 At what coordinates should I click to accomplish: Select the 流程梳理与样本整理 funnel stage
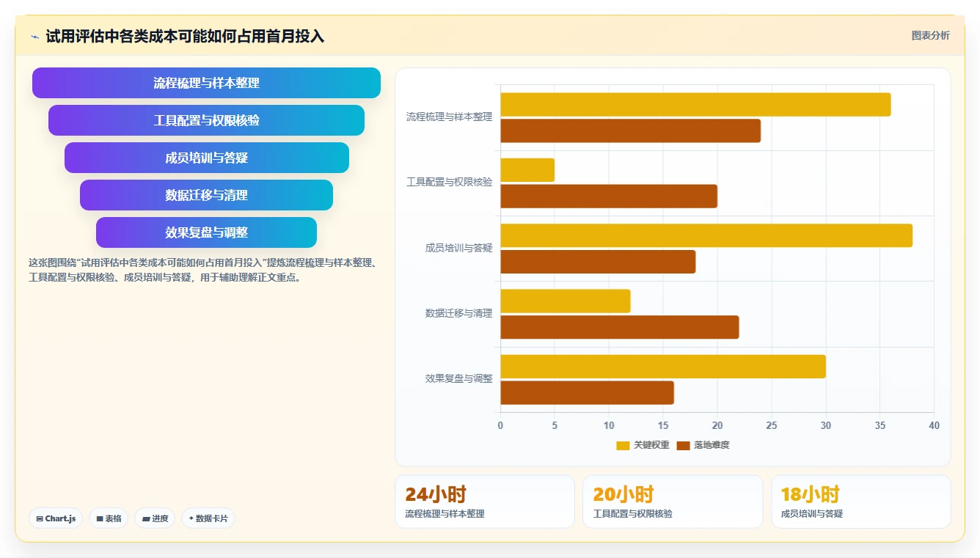pos(206,83)
